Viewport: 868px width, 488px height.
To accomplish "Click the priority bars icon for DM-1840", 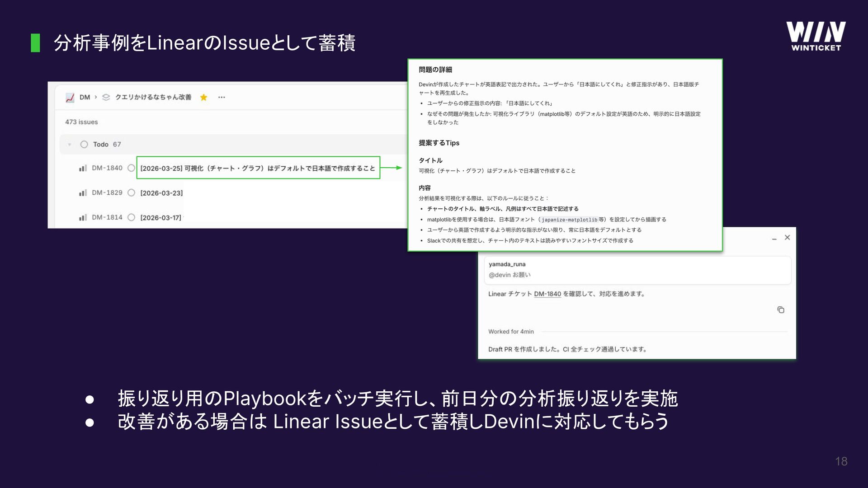I will (83, 168).
